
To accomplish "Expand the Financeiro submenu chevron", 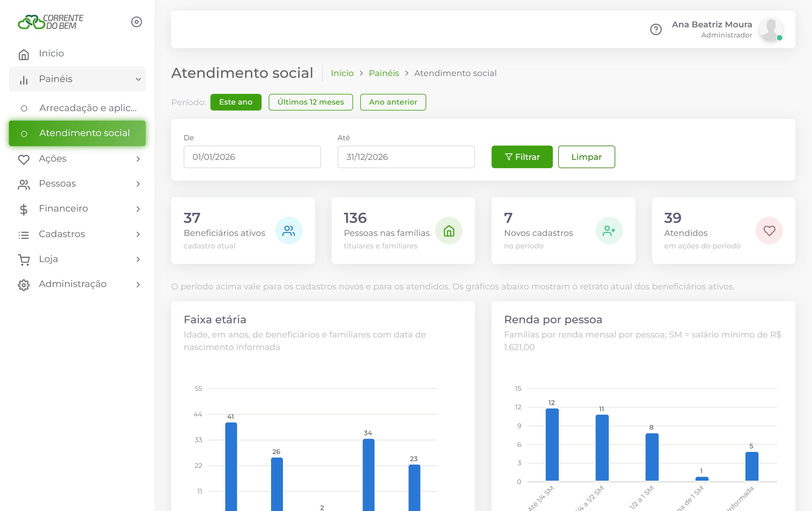I will click(x=138, y=209).
